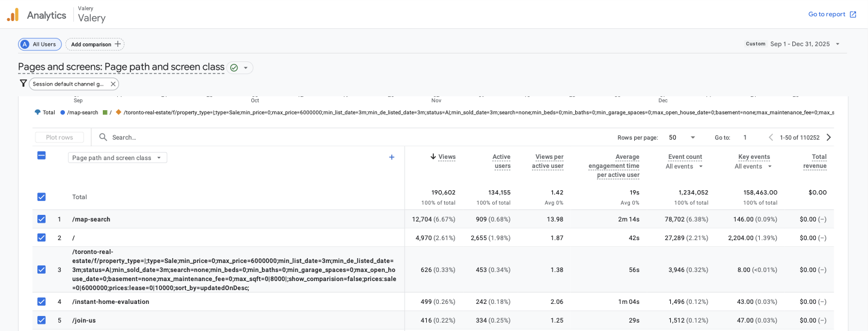Open report in new window icon
The height and width of the screenshot is (331, 868).
(853, 14)
